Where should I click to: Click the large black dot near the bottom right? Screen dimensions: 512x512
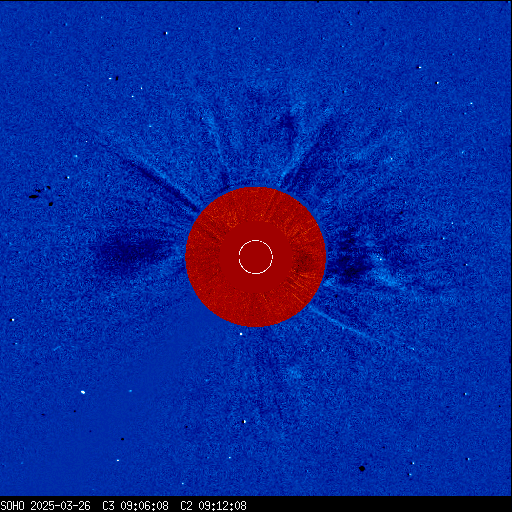click(362, 468)
